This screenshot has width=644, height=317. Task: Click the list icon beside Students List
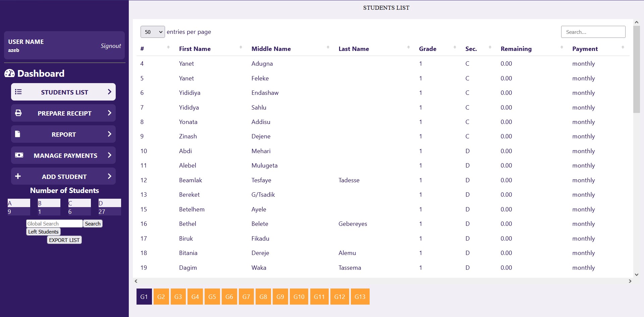pyautogui.click(x=18, y=92)
